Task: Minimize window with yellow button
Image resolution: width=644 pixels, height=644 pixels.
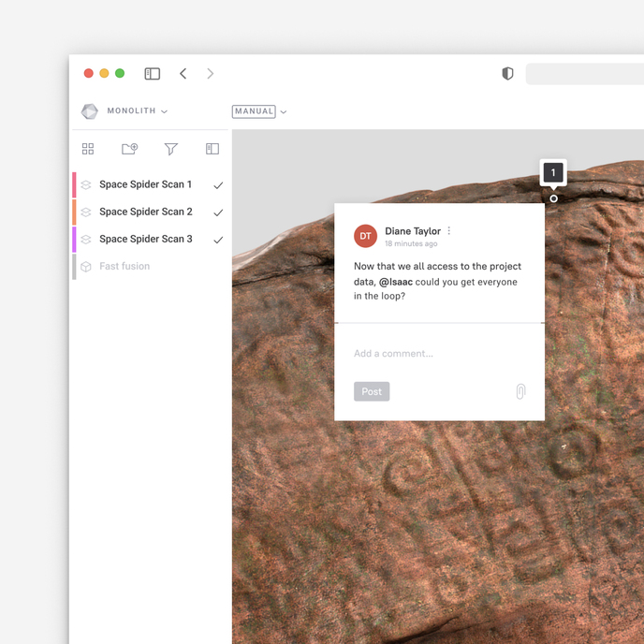Action: (104, 73)
